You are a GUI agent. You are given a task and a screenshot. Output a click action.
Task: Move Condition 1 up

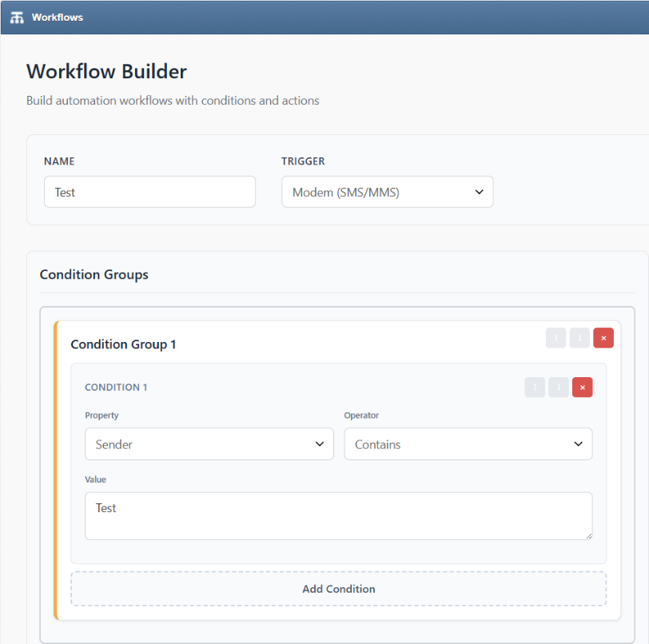[535, 388]
